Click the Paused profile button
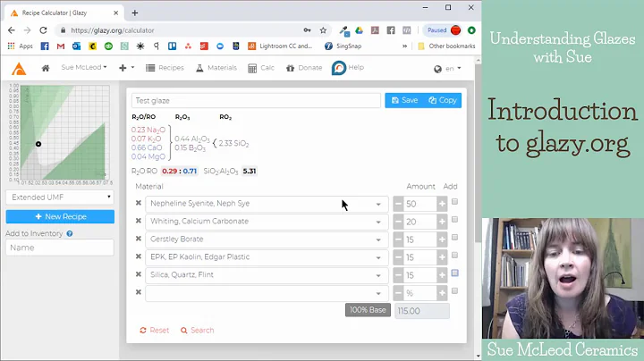The height and width of the screenshot is (361, 644). click(443, 30)
